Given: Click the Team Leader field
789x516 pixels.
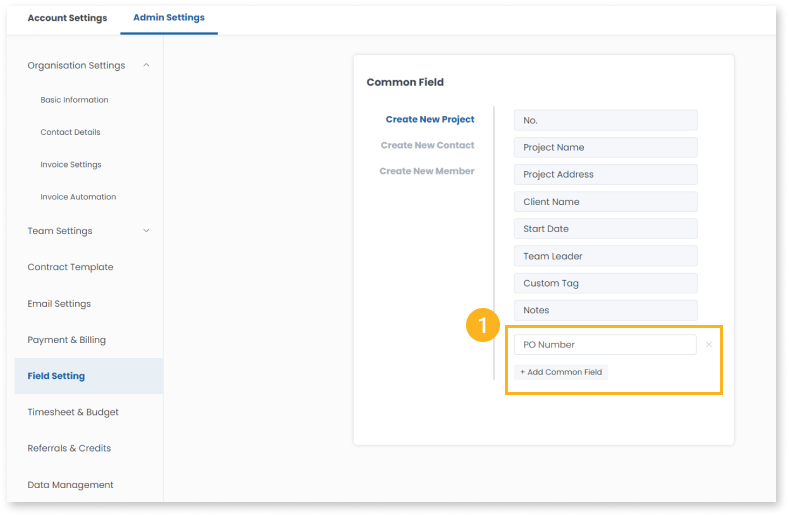Looking at the screenshot, I should 605,256.
